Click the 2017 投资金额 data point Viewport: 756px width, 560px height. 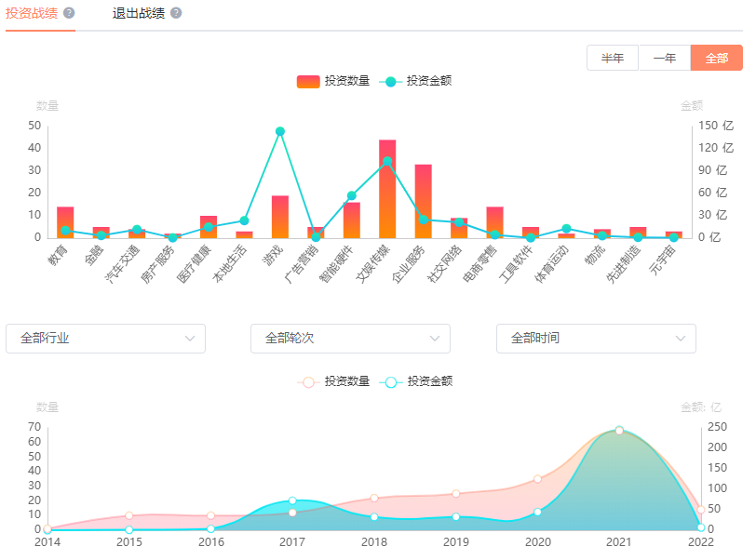292,501
